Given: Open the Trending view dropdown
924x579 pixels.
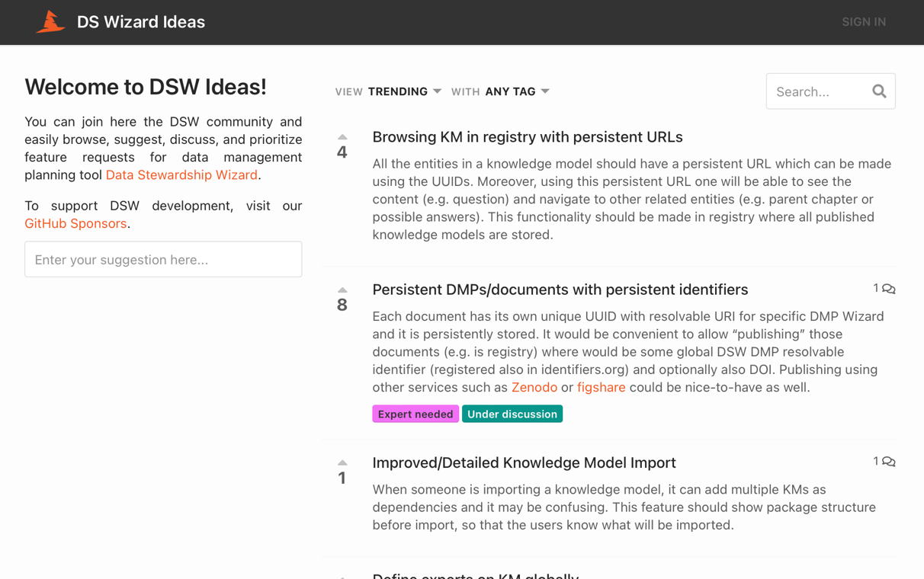Looking at the screenshot, I should 404,91.
